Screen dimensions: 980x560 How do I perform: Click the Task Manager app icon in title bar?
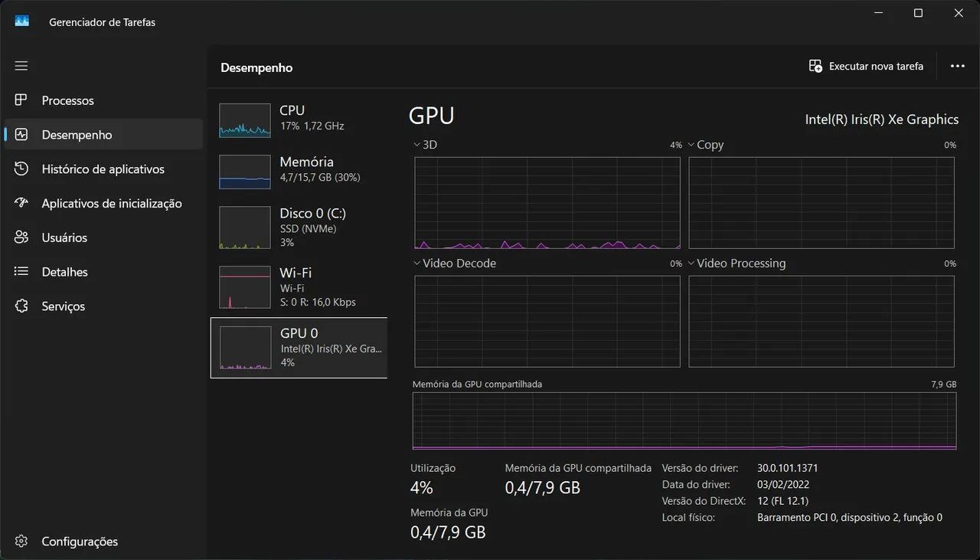pyautogui.click(x=21, y=21)
